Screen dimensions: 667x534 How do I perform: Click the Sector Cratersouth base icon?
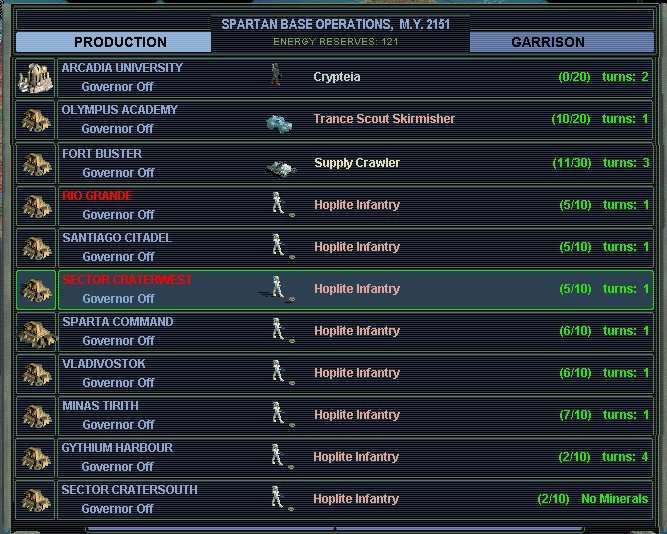[x=37, y=499]
